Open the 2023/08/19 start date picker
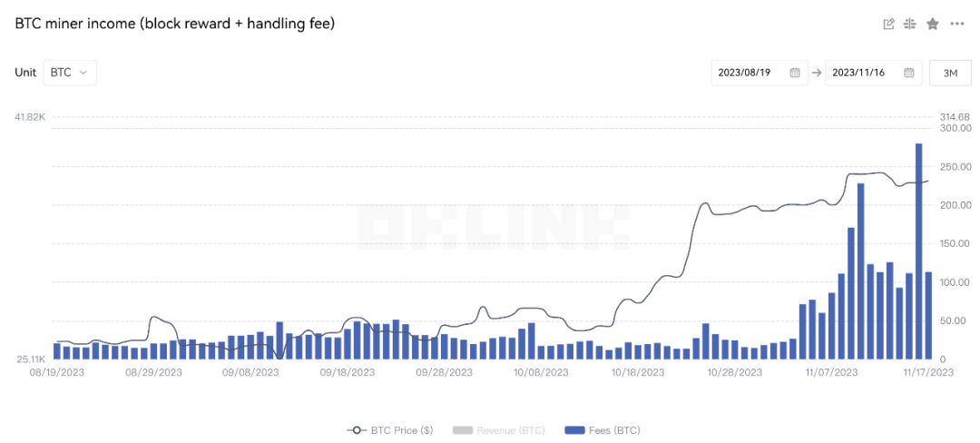 759,73
